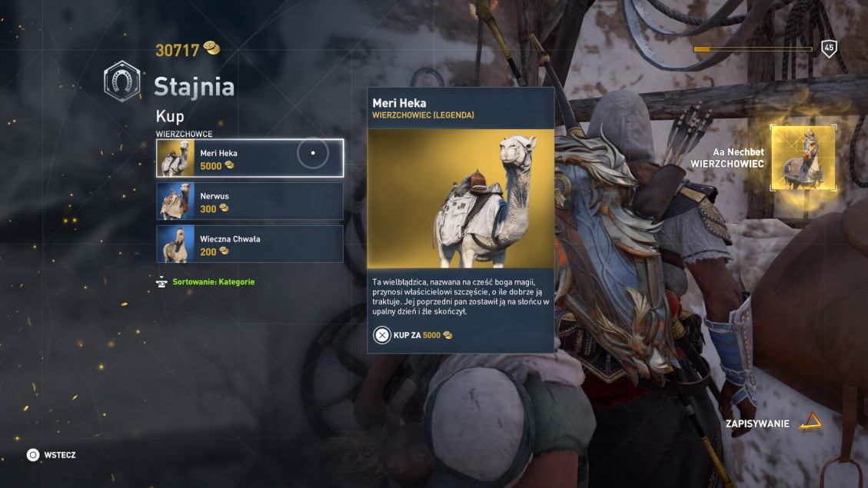Select the Wieczna Chwała mount entry
The height and width of the screenshot is (488, 868).
[x=250, y=244]
